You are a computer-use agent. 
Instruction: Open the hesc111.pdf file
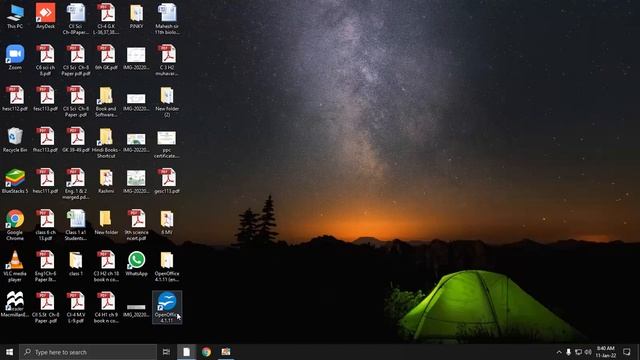point(45,181)
